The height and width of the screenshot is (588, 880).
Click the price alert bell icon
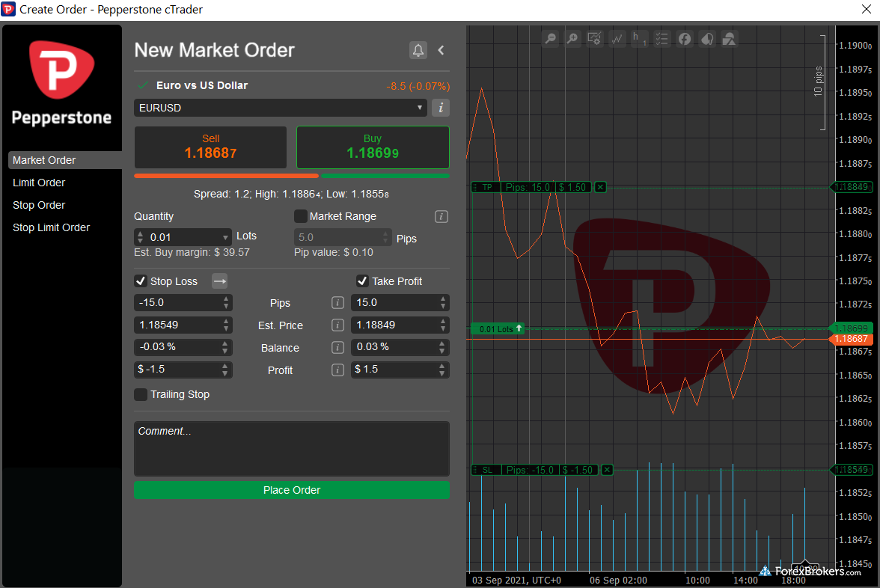point(418,51)
